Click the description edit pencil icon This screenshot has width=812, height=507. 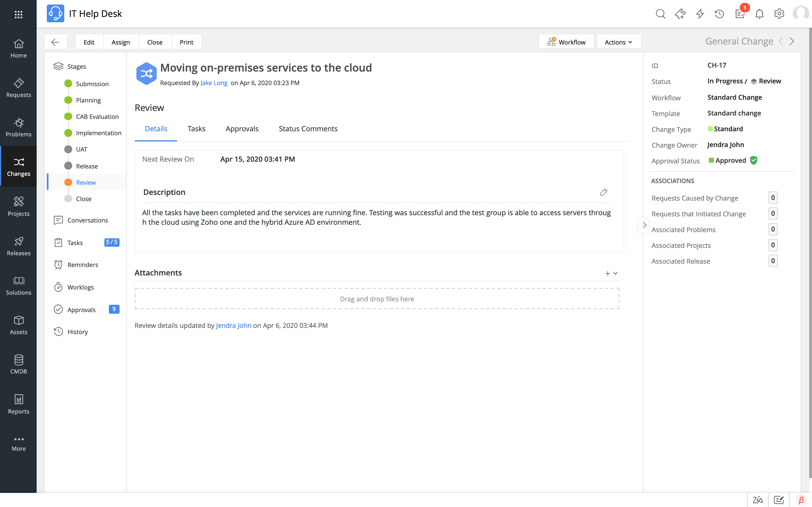[x=603, y=192]
